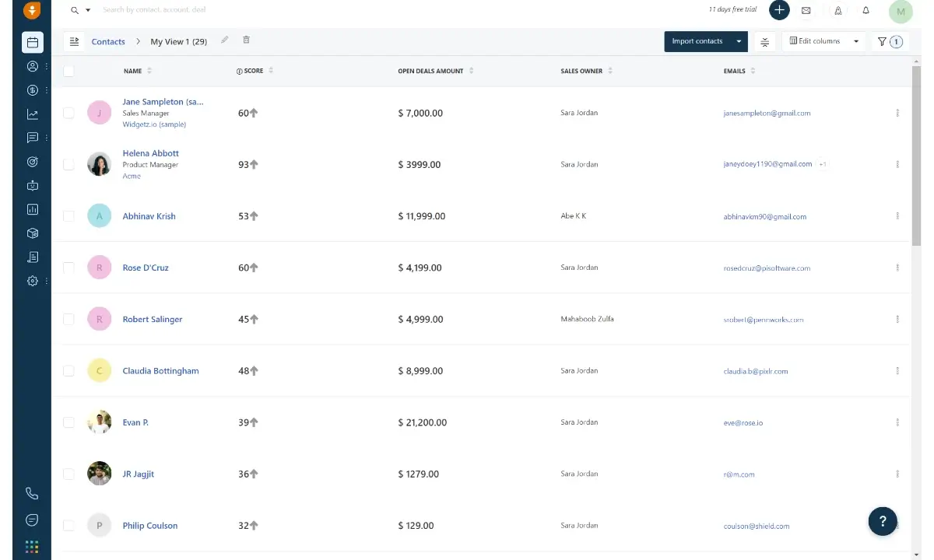Open the phone dialer icon in sidebar

click(x=32, y=493)
